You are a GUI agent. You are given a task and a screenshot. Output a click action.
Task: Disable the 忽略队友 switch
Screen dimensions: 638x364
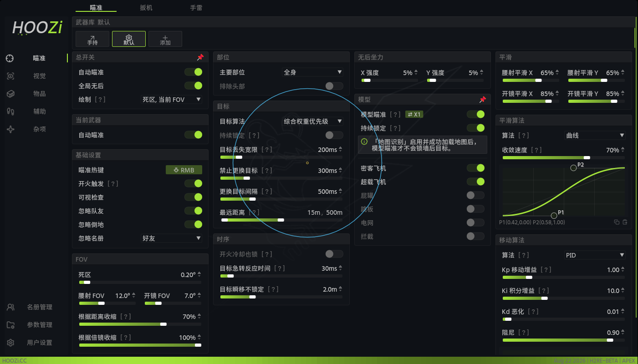point(194,211)
